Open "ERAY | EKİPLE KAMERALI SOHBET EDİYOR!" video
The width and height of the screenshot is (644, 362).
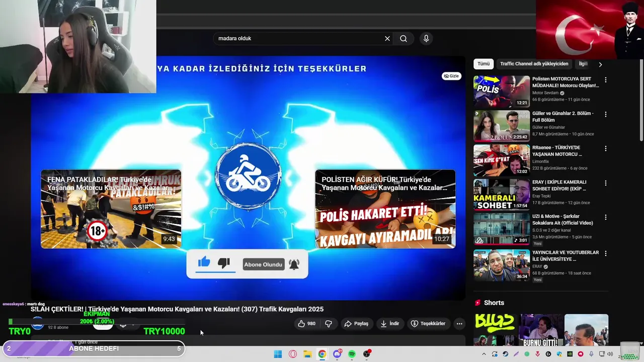point(559,185)
